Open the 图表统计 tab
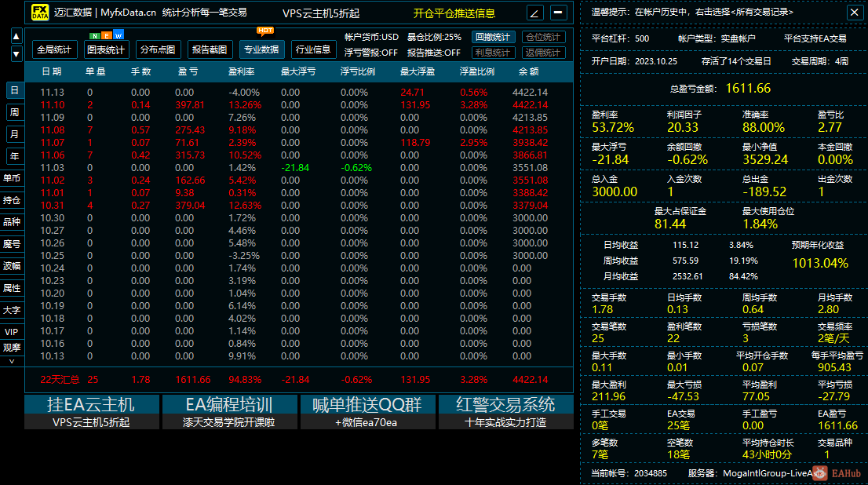The width and height of the screenshot is (868, 485). pos(106,49)
